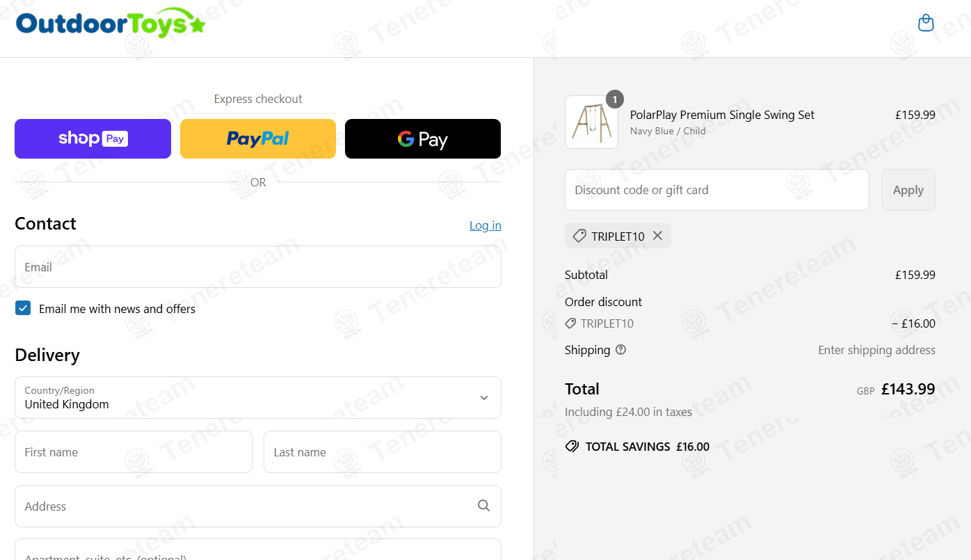Click the shipping help question-mark icon
The width and height of the screenshot is (971, 560).
(x=621, y=350)
